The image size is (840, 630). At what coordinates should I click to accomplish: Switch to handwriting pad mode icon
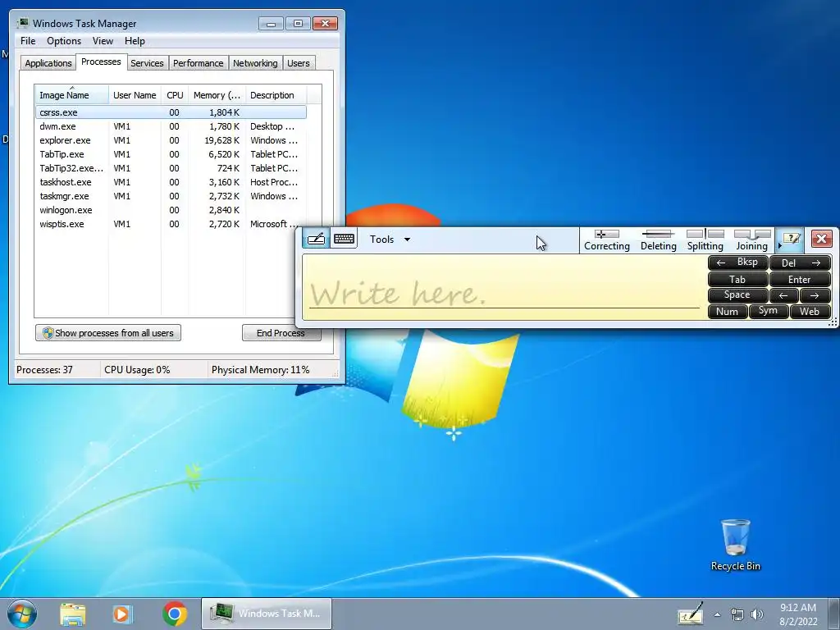coord(316,239)
